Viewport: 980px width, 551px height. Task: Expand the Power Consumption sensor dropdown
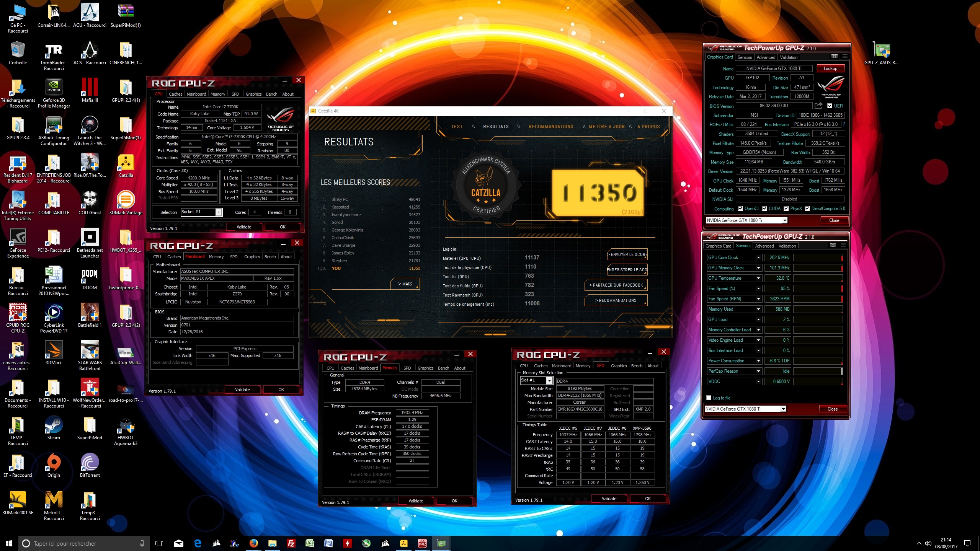click(x=758, y=361)
